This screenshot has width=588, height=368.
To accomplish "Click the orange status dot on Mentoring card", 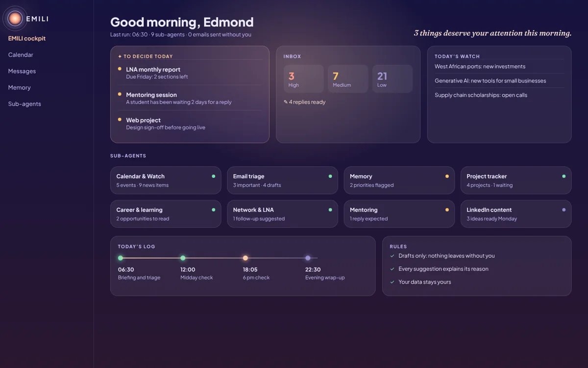I will point(447,210).
